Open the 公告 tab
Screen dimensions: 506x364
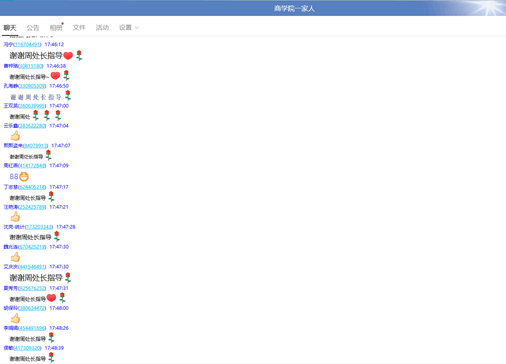click(33, 28)
